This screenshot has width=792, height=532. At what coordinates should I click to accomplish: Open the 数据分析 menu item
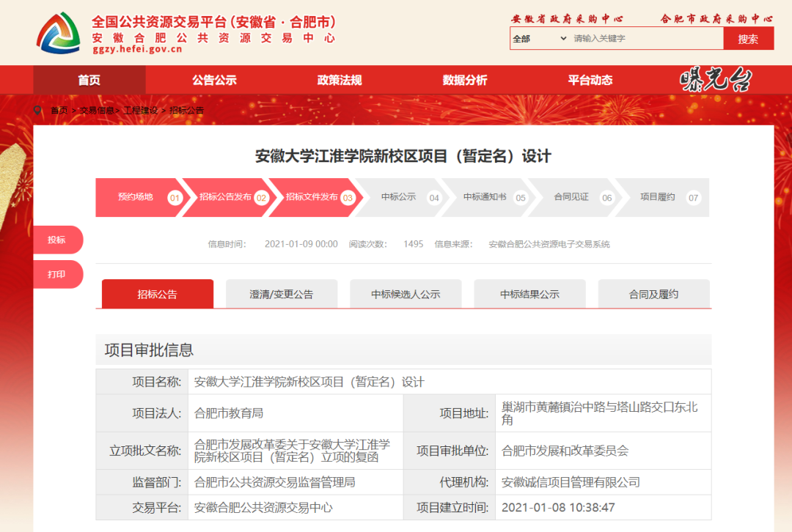463,80
